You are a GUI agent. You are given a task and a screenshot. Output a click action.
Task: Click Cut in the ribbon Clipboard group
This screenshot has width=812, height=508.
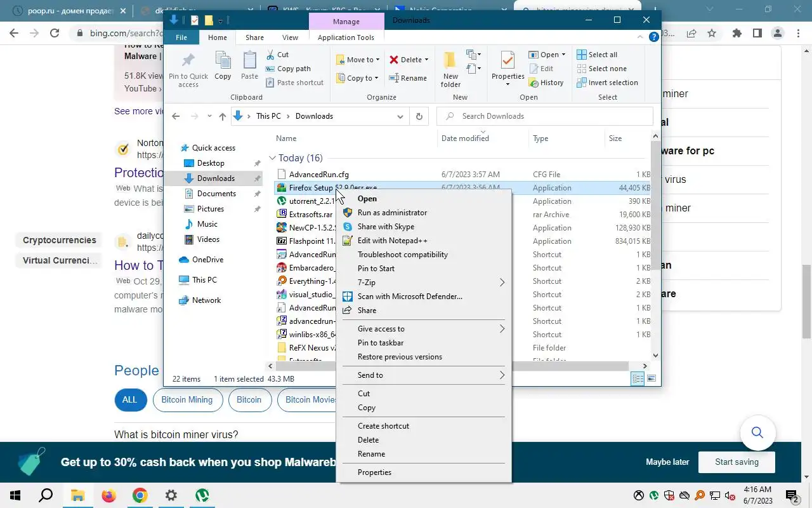277,55
